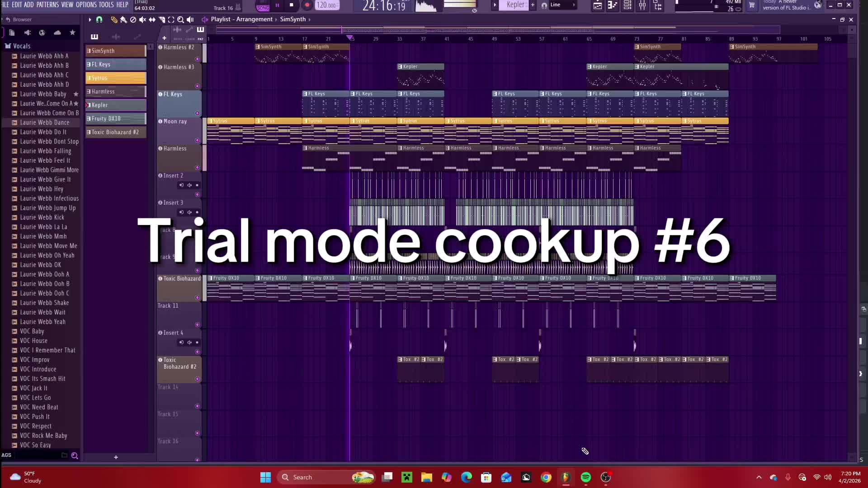The image size is (868, 488).
Task: Open the PATTERNS menu
Action: [47, 5]
